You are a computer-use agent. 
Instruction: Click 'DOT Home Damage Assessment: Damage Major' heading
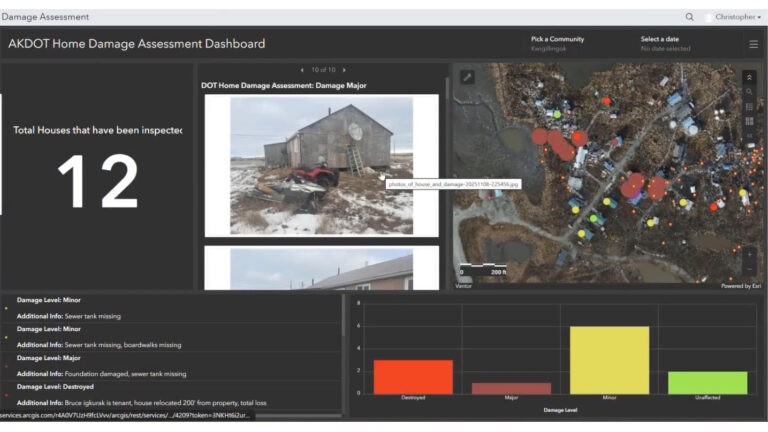click(x=284, y=85)
